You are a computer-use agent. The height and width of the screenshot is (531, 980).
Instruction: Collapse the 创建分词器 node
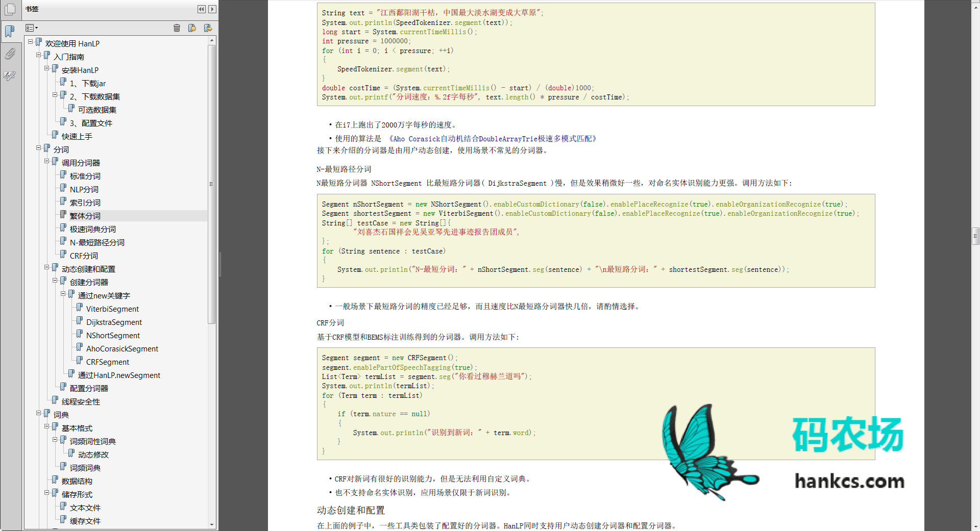55,281
